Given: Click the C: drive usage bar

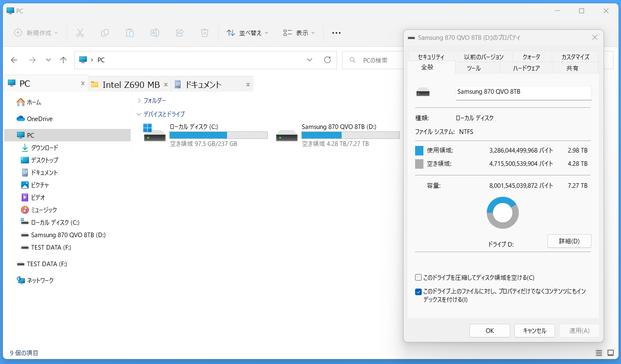Looking at the screenshot, I should 218,135.
